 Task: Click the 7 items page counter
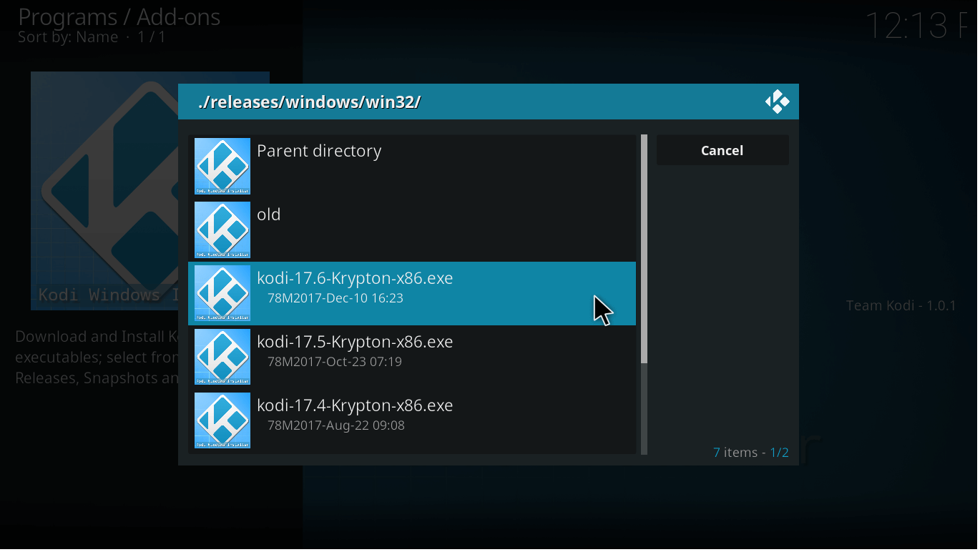(x=751, y=453)
